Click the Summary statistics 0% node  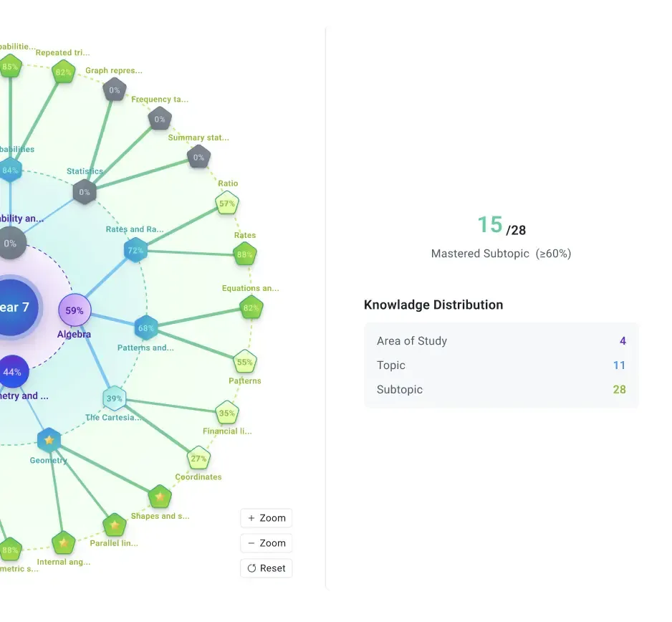point(199,158)
